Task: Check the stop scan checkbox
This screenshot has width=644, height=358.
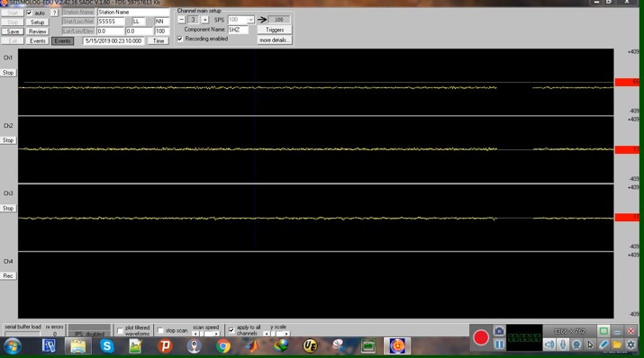Action: 160,330
